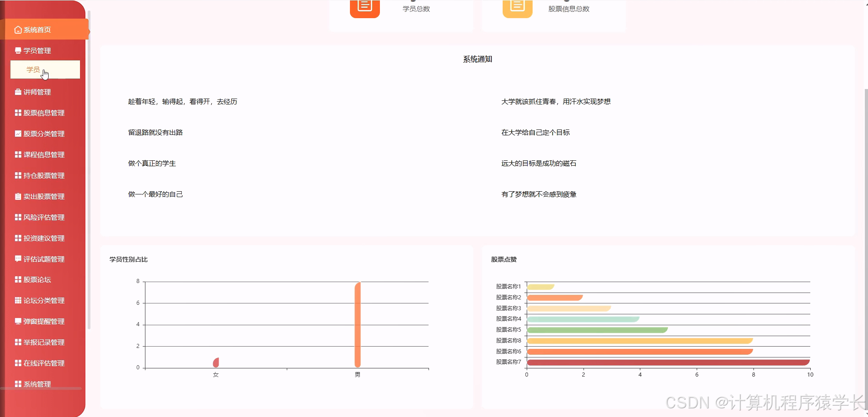The width and height of the screenshot is (868, 417).
Task: Click the chat bubble icon for 评估试题管理
Action: 18,259
